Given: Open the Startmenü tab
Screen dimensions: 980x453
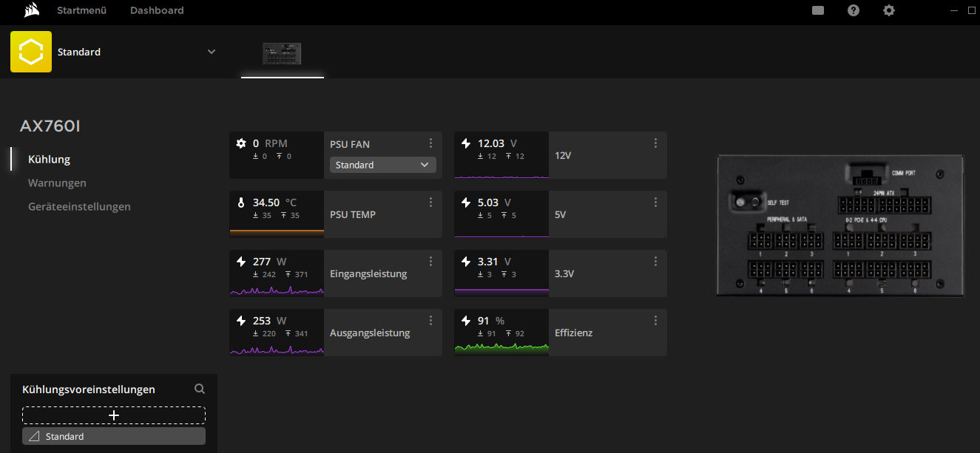Looking at the screenshot, I should 82,10.
